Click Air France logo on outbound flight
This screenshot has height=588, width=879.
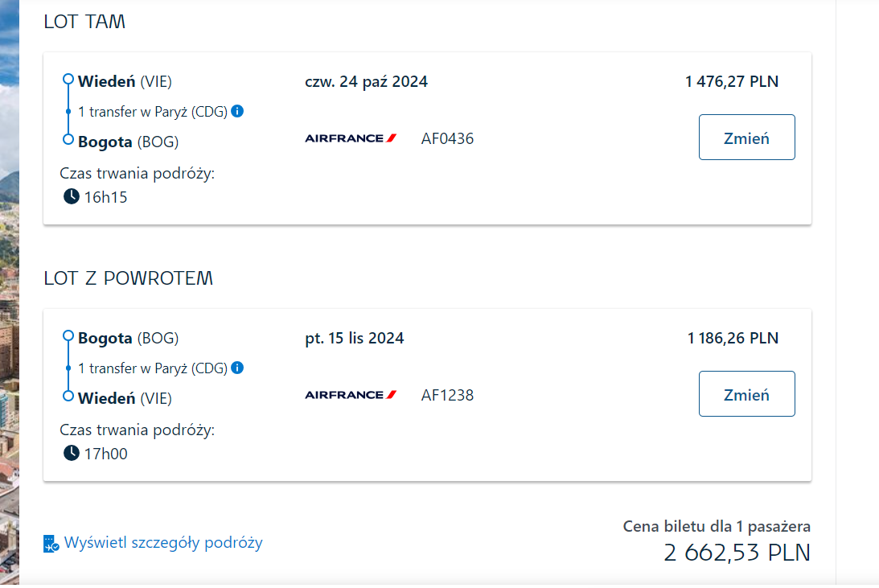click(351, 138)
